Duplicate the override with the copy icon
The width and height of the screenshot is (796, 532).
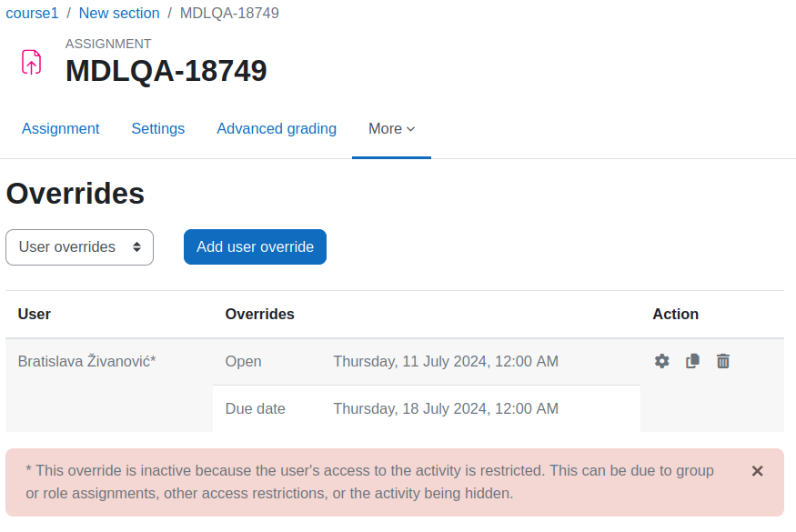[x=692, y=361]
